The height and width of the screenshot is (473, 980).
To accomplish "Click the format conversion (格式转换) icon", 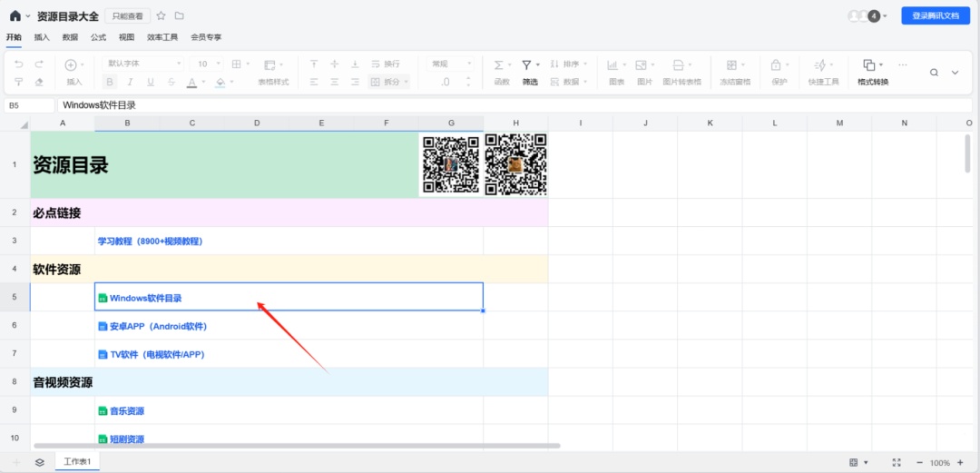I will (x=868, y=65).
